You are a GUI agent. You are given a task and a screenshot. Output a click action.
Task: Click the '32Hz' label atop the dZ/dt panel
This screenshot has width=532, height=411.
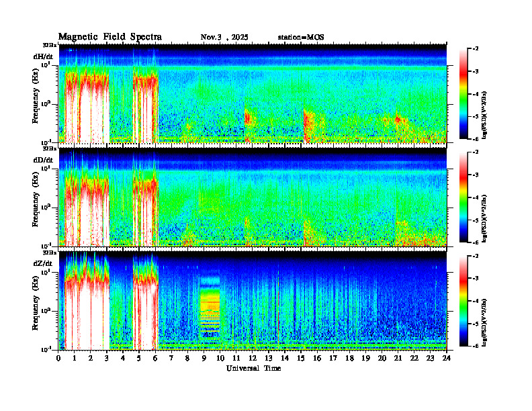pyautogui.click(x=50, y=253)
